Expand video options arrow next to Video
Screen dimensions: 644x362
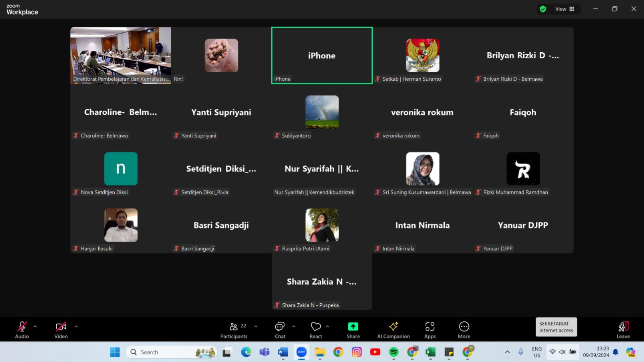[76, 326]
